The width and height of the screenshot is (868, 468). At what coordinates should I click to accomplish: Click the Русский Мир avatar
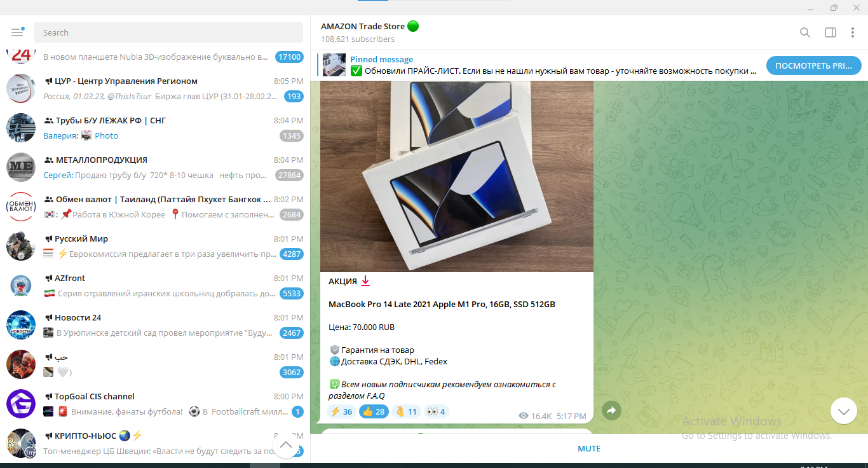tap(21, 246)
